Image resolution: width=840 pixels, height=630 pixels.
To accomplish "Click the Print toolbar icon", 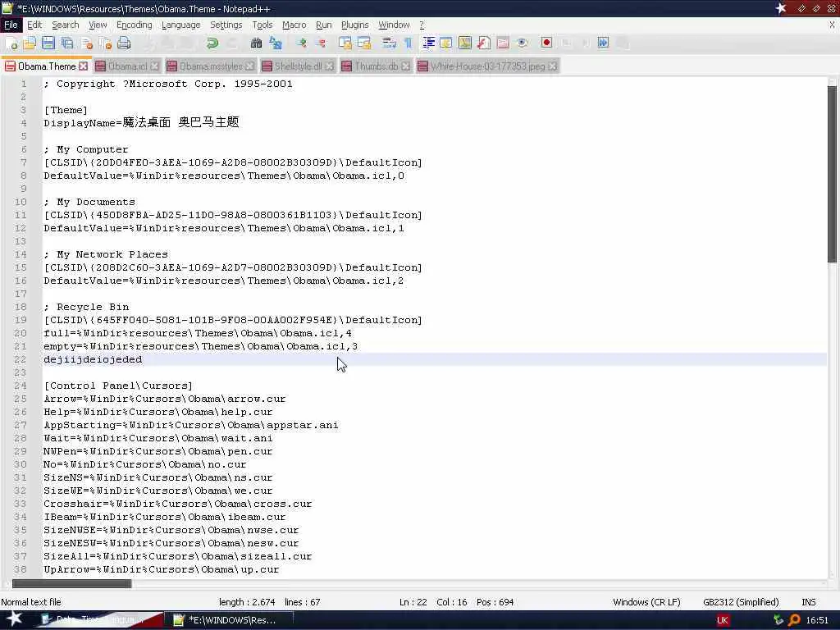I will click(124, 43).
